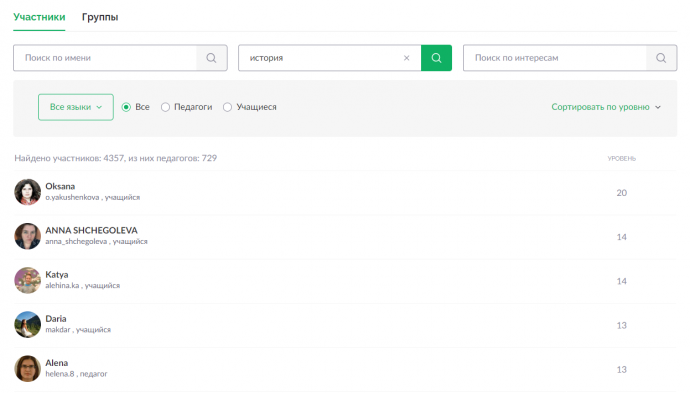Screen dimensions: 690x393
Task: Click the username "helena.8"
Action: (x=60, y=374)
